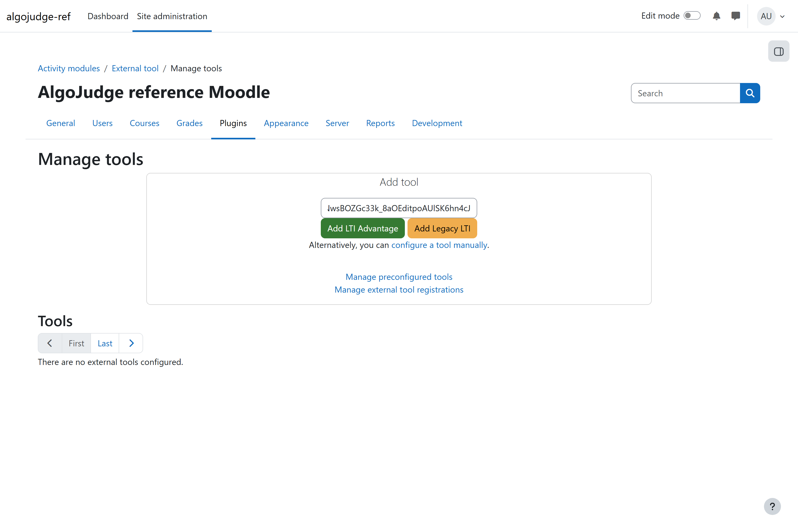Open the AU user avatar
The width and height of the screenshot is (798, 532).
point(766,16)
